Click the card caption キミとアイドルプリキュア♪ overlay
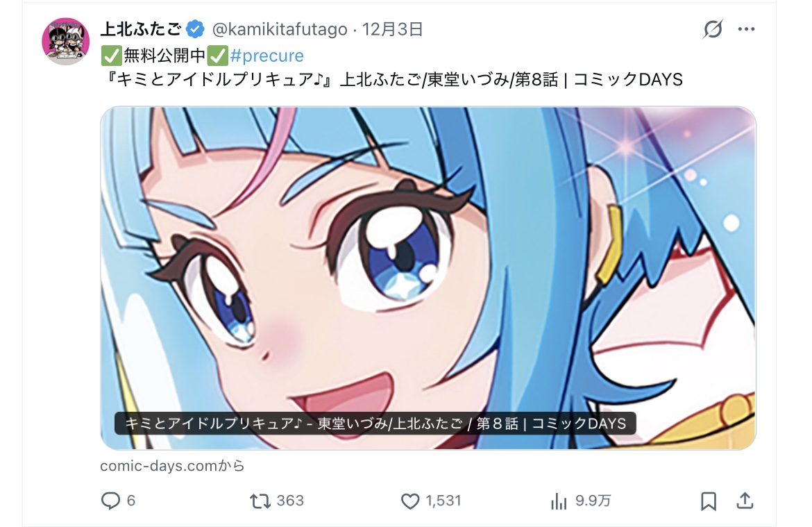The width and height of the screenshot is (812, 527). (x=375, y=424)
